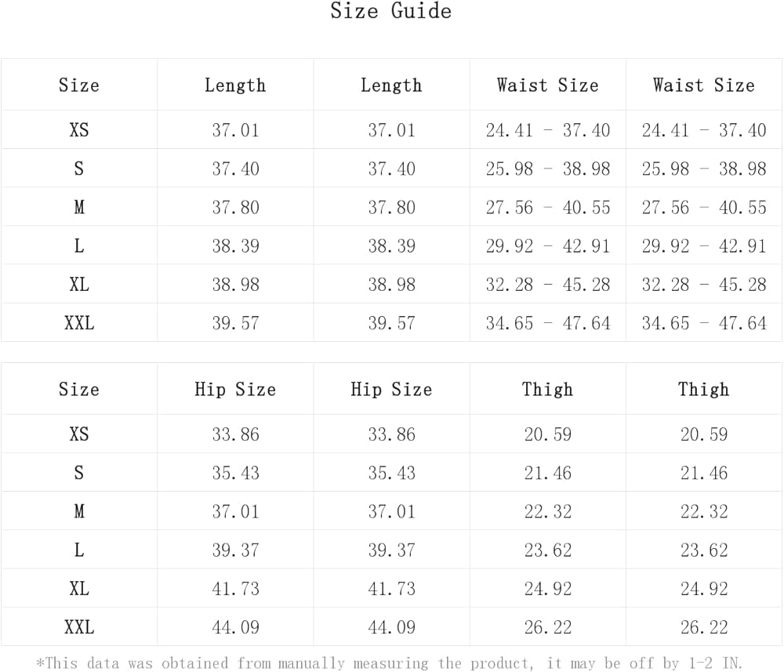This screenshot has height=672, width=784.
Task: Click the XL waist range 32.28 - 45.28
Action: tap(548, 285)
